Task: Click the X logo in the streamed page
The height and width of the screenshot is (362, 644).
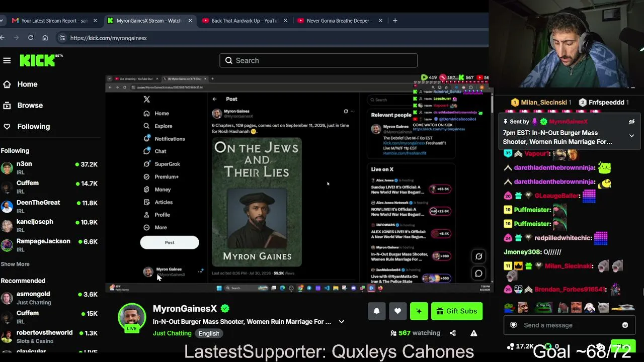Action: pyautogui.click(x=146, y=100)
